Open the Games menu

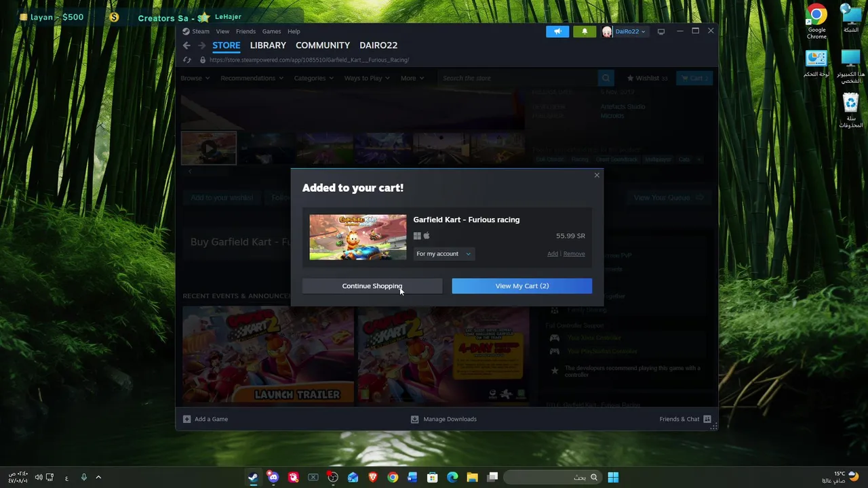tap(271, 31)
